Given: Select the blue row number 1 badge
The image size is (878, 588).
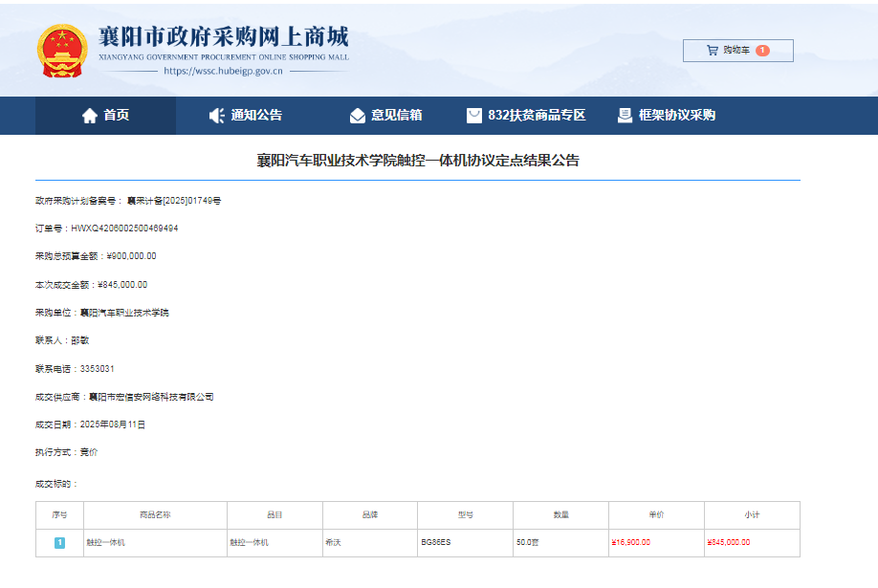Looking at the screenshot, I should tap(59, 542).
